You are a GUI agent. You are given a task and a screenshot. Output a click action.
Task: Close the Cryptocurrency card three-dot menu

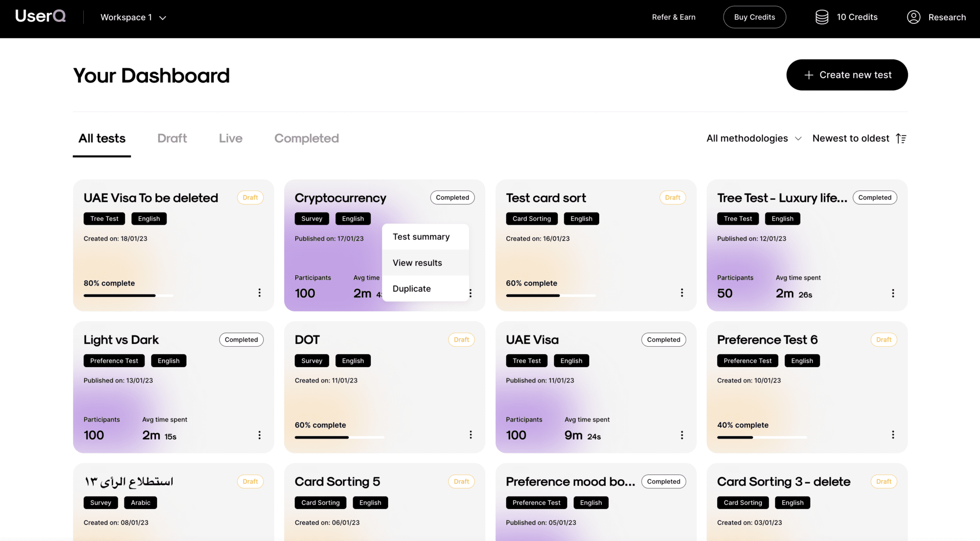pos(471,293)
